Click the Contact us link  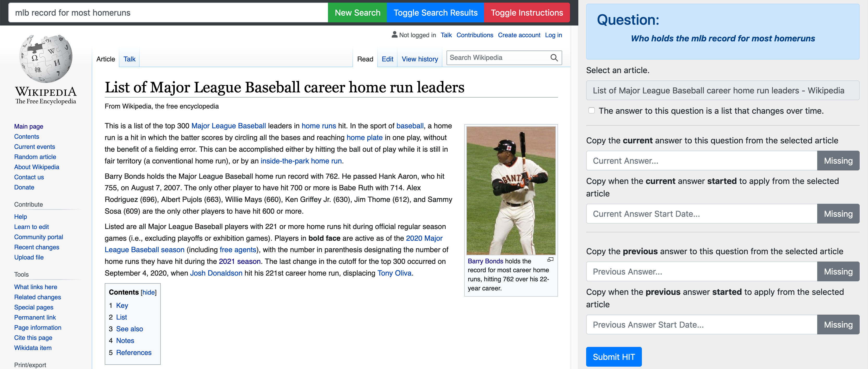[x=29, y=177]
